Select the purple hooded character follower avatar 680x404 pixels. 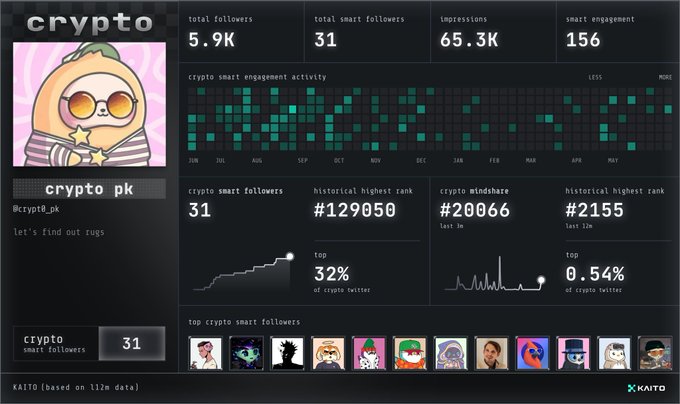point(451,353)
